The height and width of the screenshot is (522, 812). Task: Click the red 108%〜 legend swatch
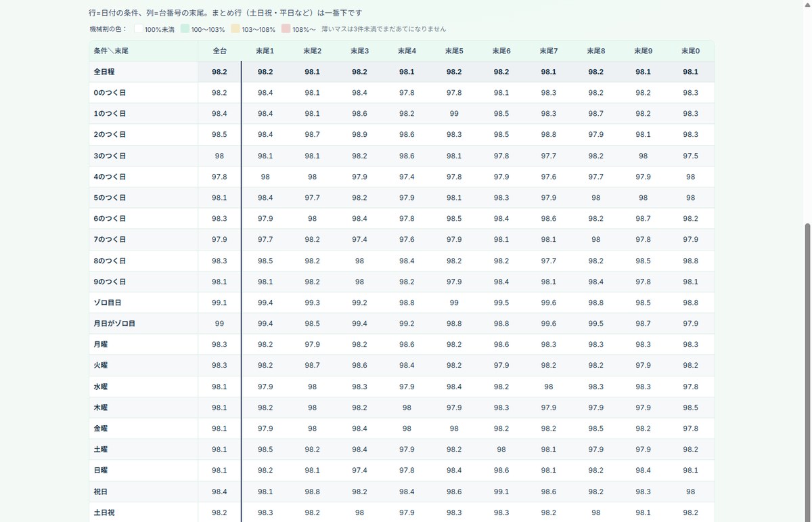[286, 29]
